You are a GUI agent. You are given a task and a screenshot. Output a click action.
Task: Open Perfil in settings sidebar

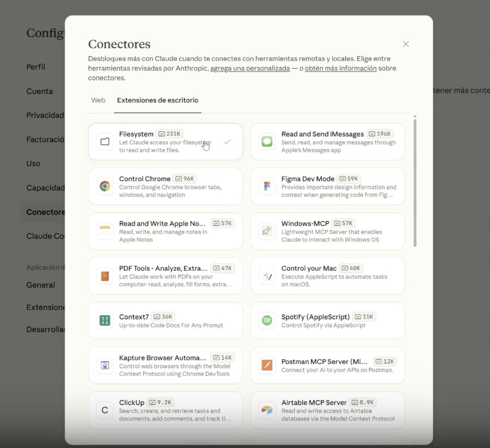(36, 67)
